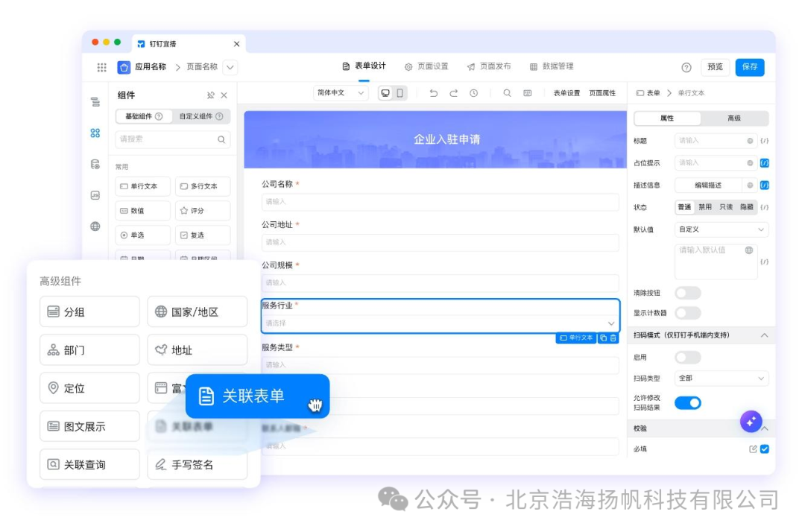
Task: Open the 简体中文 language dropdown
Action: (341, 93)
